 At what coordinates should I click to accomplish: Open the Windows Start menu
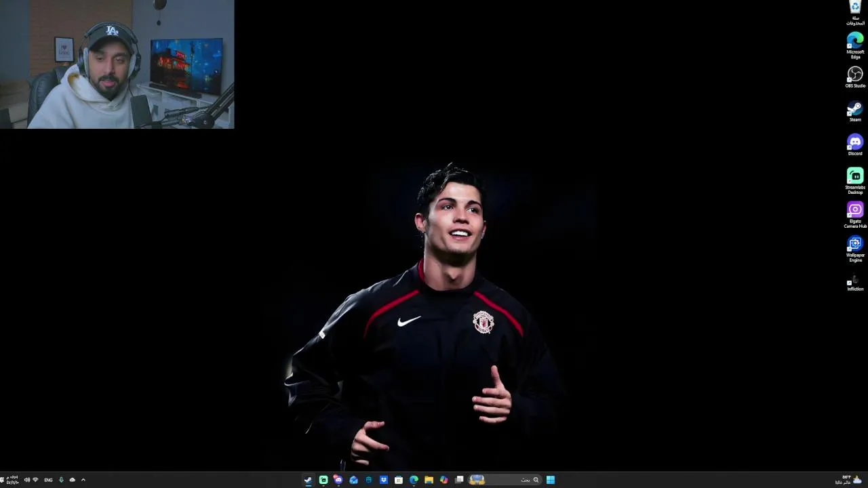(x=551, y=480)
